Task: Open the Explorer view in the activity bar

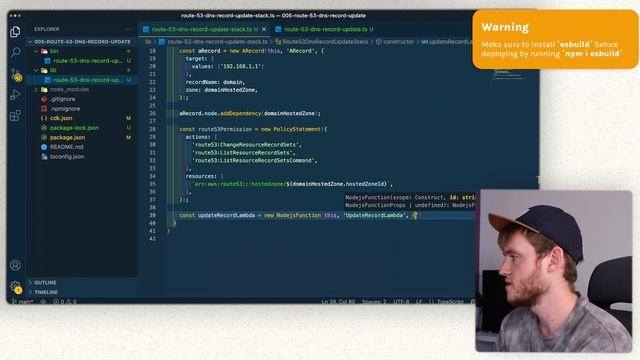Action: point(15,32)
